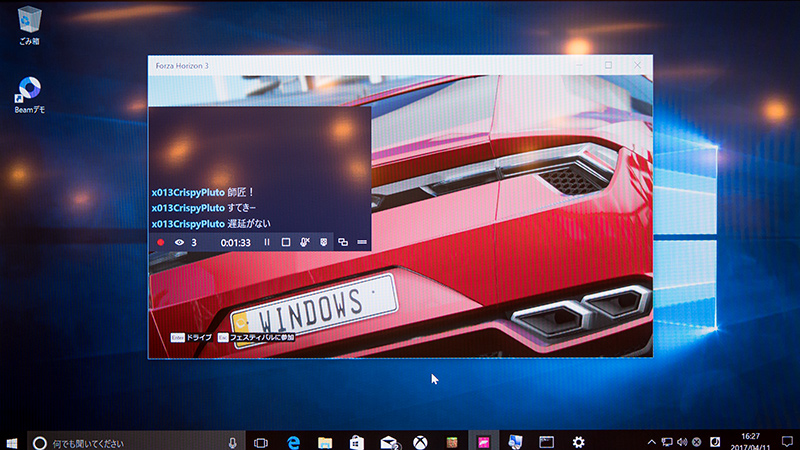800x450 pixels.
Task: Switch to Forza Horizon 3 taskbar icon
Action: [x=483, y=442]
